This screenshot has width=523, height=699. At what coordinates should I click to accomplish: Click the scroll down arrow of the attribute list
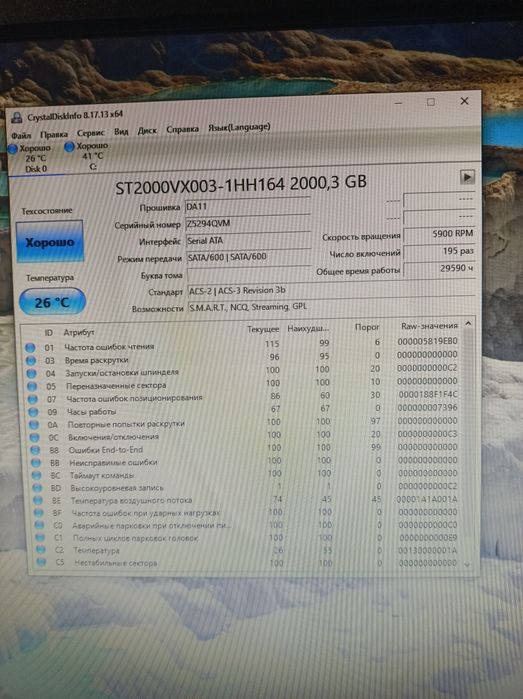tap(467, 564)
